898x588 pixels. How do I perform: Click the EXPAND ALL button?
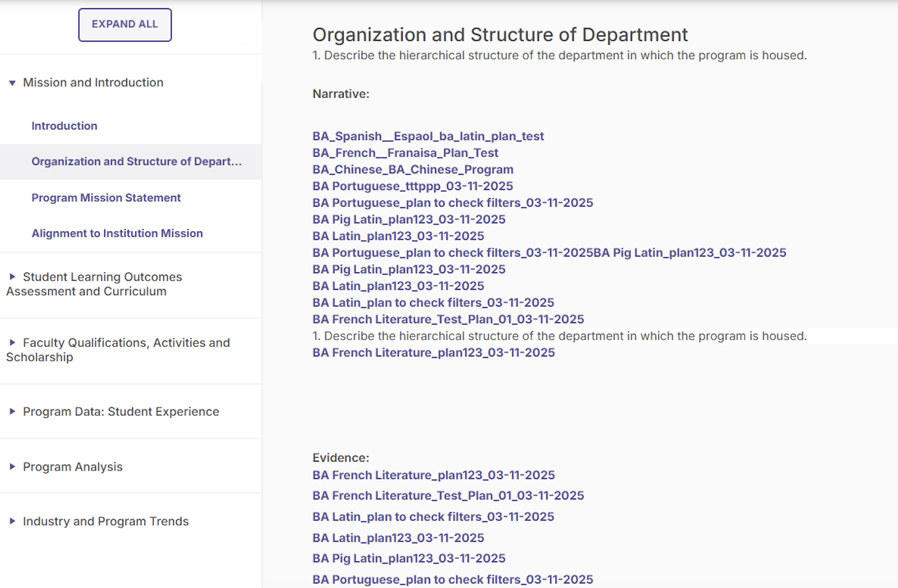click(x=125, y=25)
